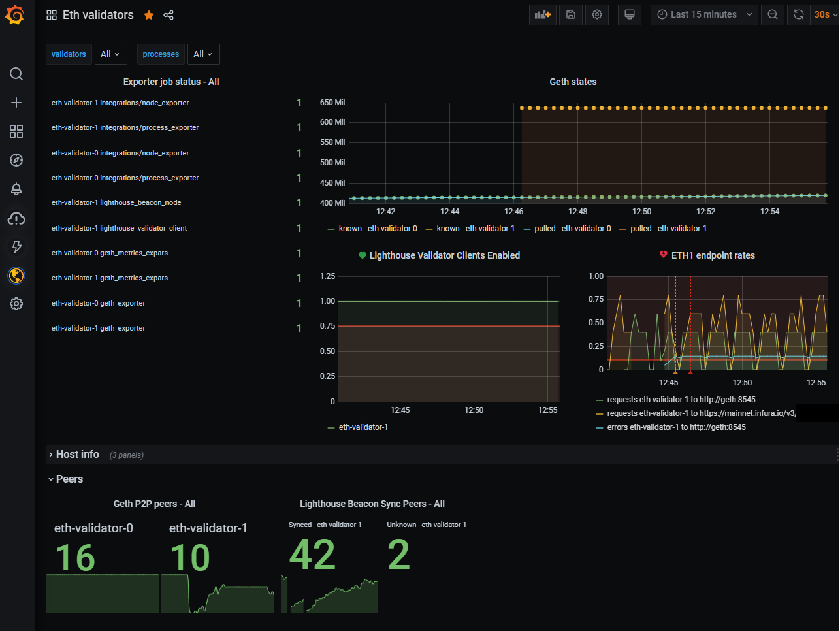This screenshot has width=840, height=631.
Task: Toggle the known - eth-validator-0 legend series
Action: [378, 229]
